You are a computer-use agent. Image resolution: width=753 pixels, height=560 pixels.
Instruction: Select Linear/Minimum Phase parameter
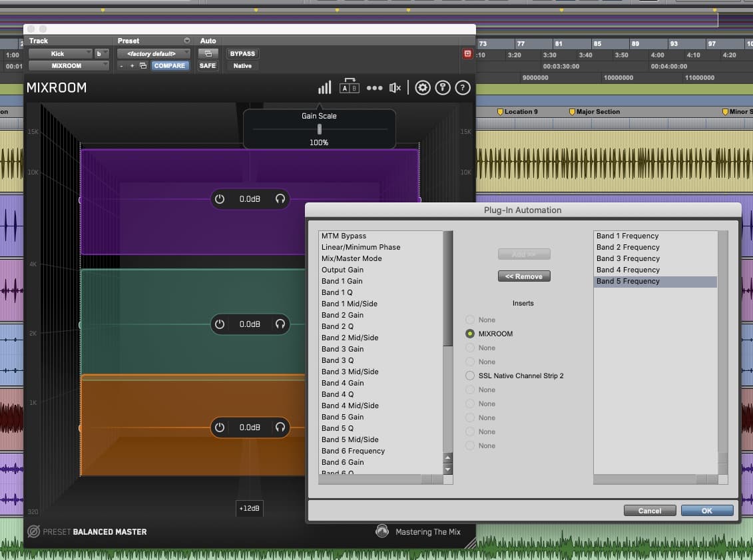[361, 247]
